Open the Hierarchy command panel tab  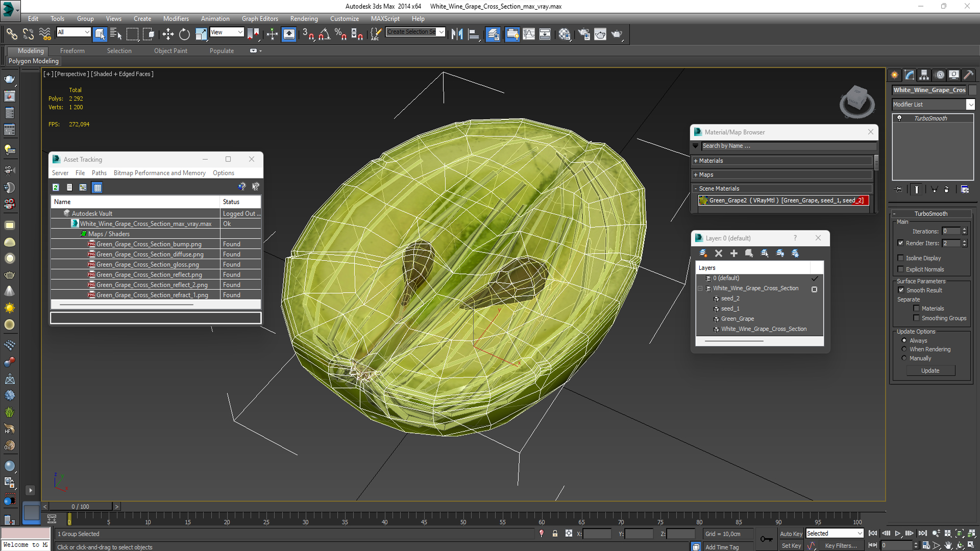pyautogui.click(x=924, y=75)
